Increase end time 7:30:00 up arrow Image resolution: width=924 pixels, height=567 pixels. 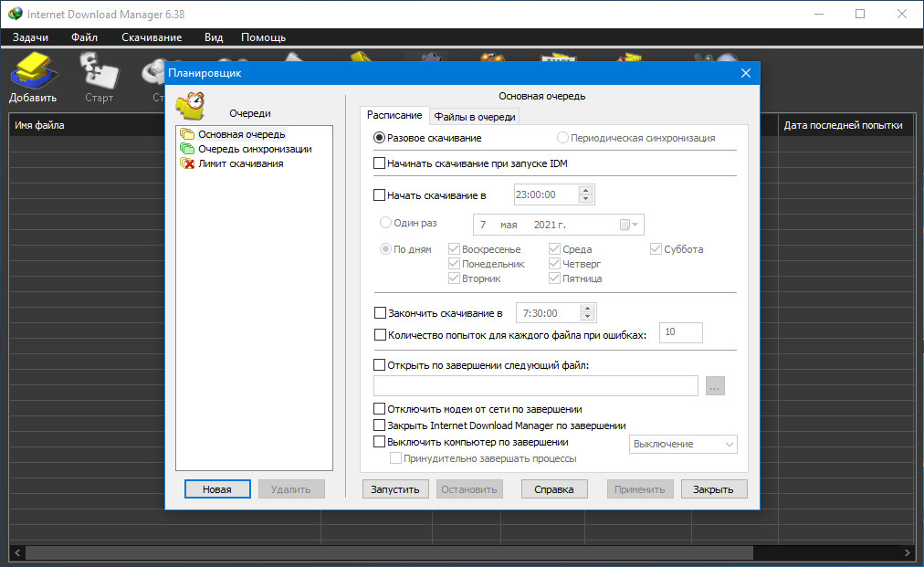(587, 309)
